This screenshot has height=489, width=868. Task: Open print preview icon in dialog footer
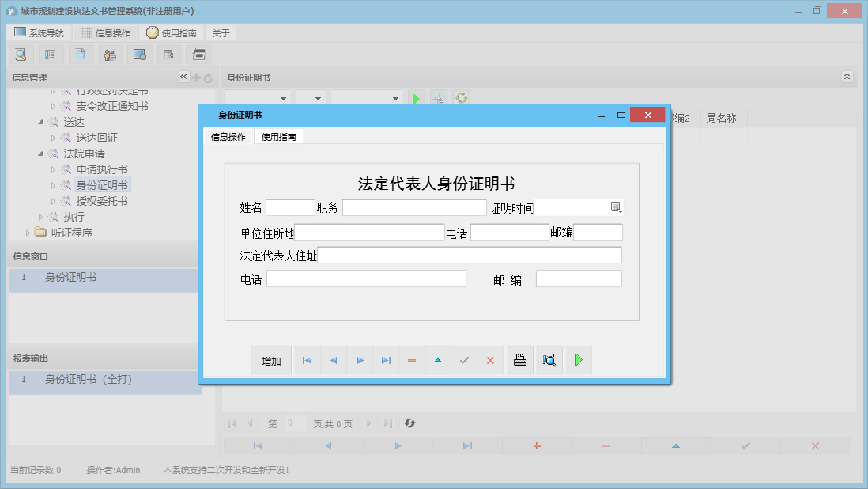click(x=549, y=360)
